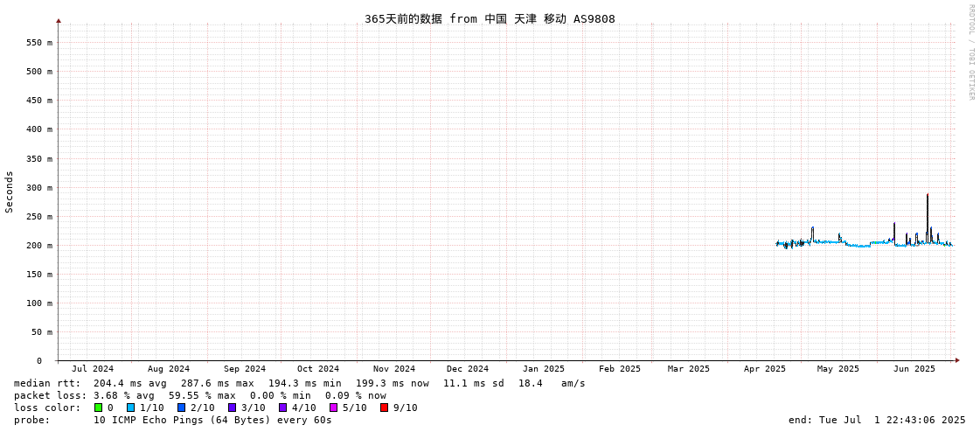The height and width of the screenshot is (432, 980).
Task: Click the 'Jul 2024' x-axis label
Action: coord(94,369)
